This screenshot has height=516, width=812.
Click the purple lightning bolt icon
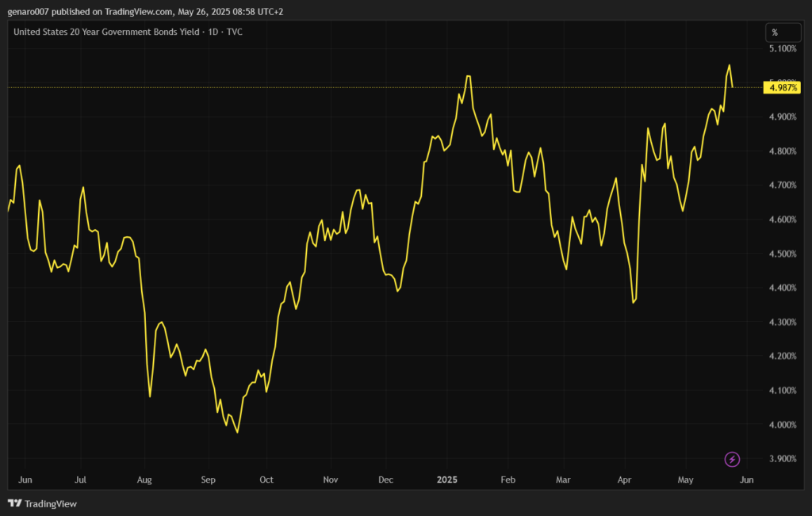click(733, 459)
